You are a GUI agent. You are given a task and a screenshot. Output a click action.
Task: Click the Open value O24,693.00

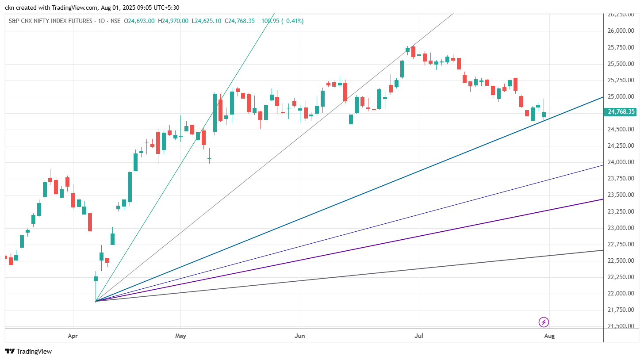tap(139, 21)
